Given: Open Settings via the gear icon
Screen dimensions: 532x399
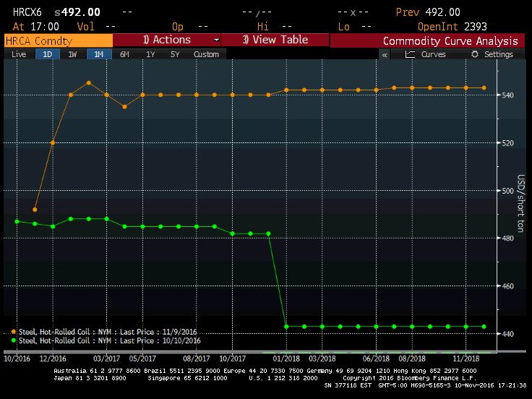Looking at the screenshot, I should coord(475,54).
